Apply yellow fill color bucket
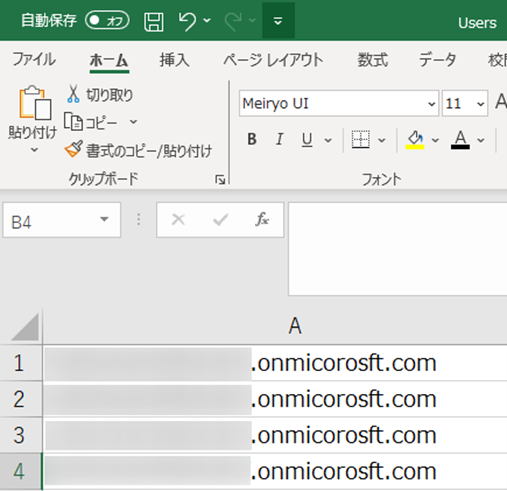507x491 pixels. click(x=415, y=140)
